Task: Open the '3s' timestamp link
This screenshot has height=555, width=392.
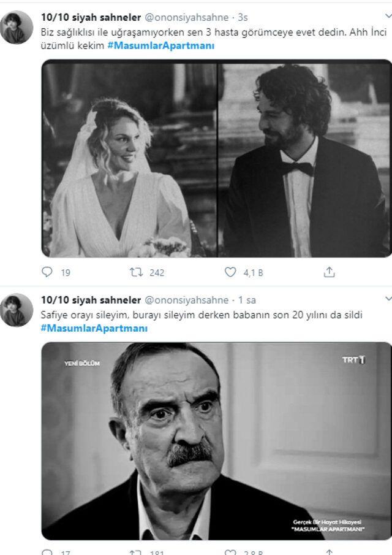Action: point(244,18)
